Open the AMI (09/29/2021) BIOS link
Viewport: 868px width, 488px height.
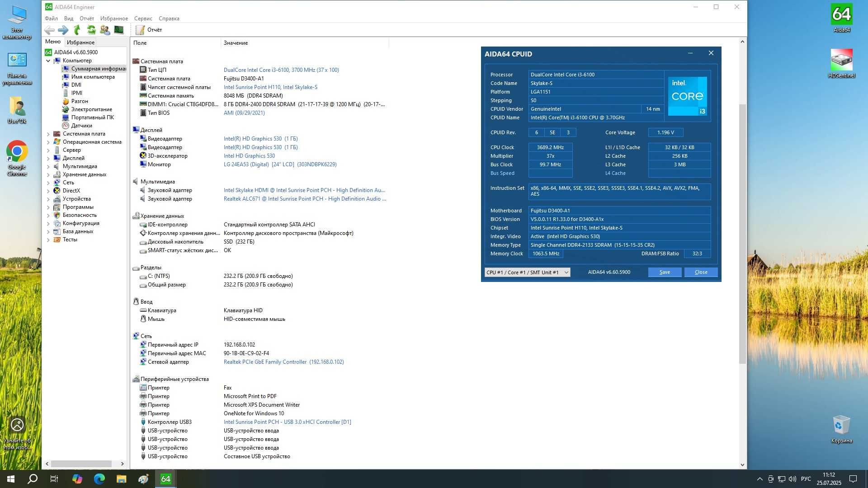point(244,113)
